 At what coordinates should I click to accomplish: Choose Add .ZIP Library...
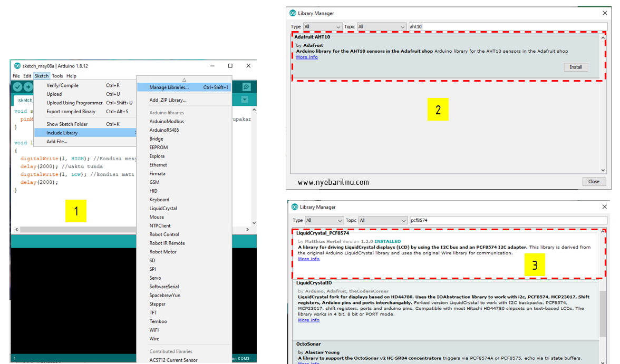point(184,100)
